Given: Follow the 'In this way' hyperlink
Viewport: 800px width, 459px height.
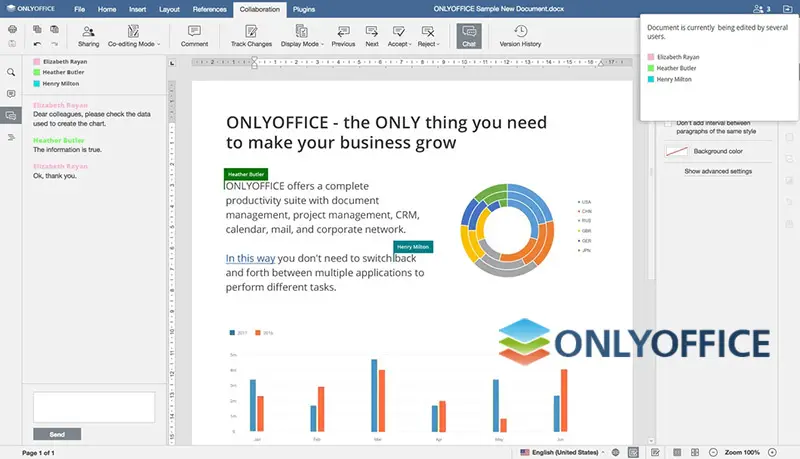Looking at the screenshot, I should point(250,259).
